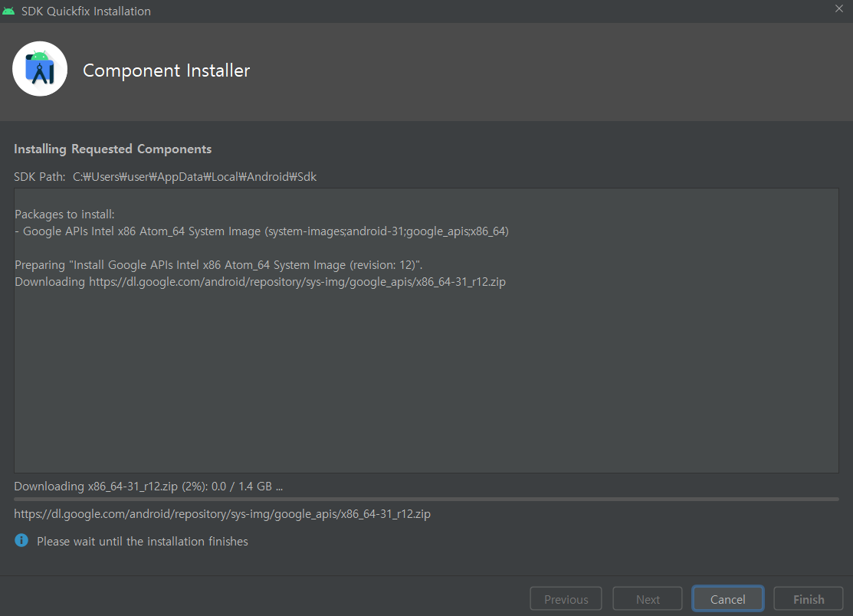Click the Cancel button
The image size is (853, 616).
point(727,599)
